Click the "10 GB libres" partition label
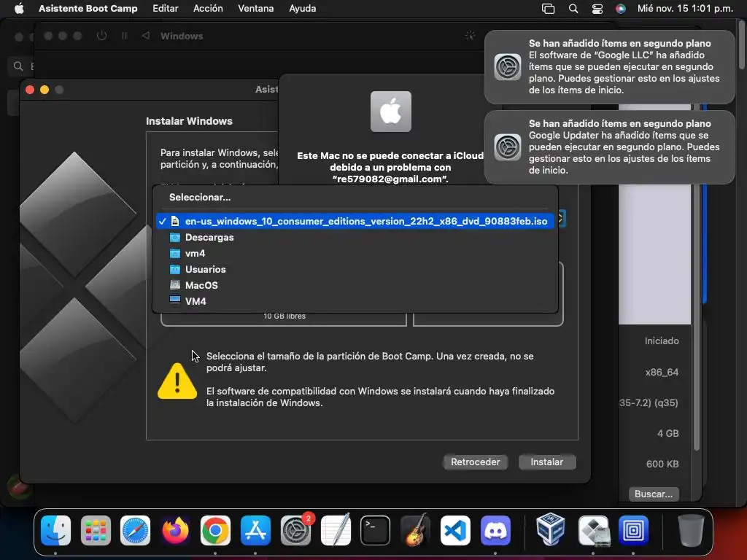 (285, 316)
